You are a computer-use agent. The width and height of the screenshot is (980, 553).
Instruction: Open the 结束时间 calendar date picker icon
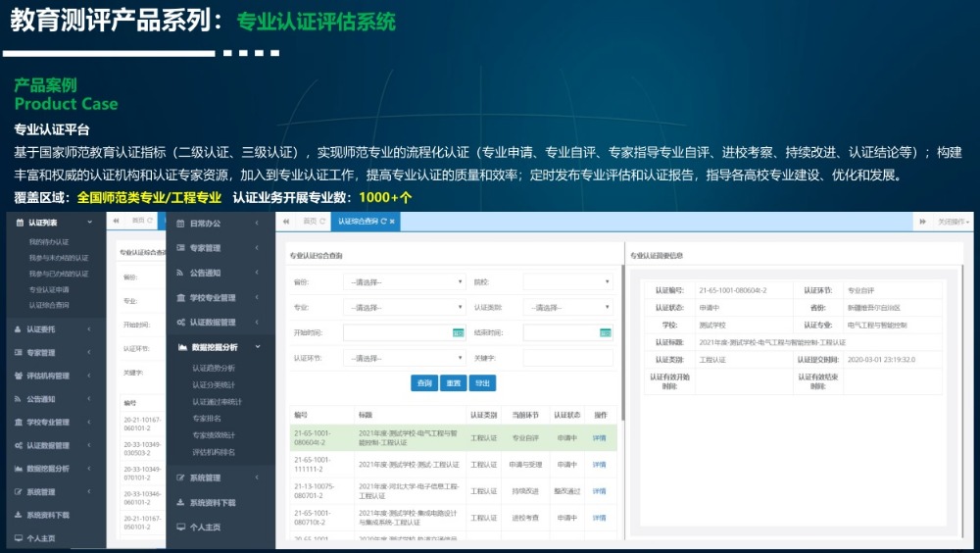606,332
